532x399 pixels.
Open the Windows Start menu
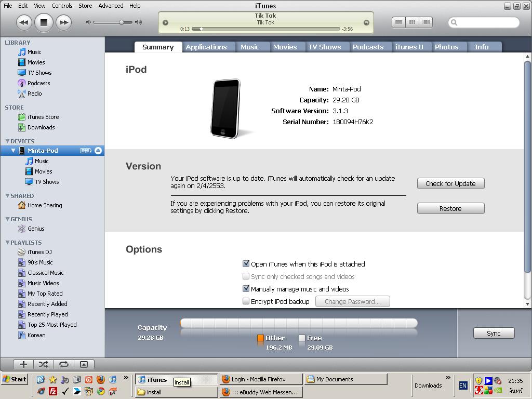coord(14,379)
